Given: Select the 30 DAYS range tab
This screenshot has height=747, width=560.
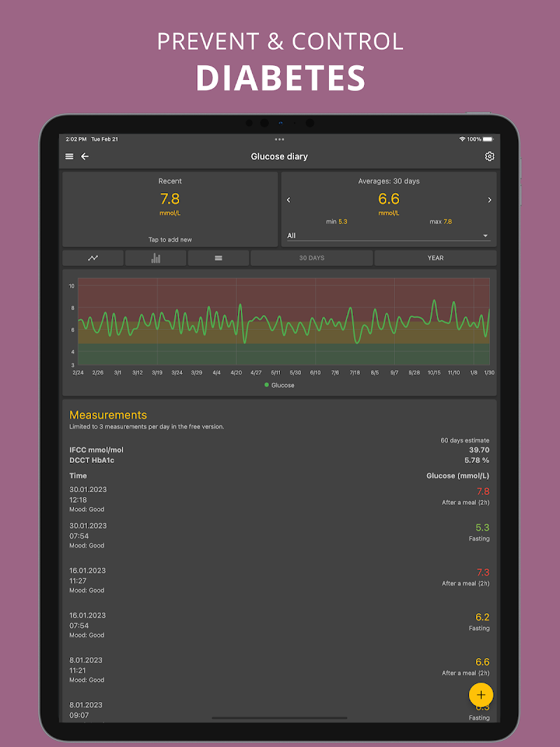Looking at the screenshot, I should click(x=311, y=258).
